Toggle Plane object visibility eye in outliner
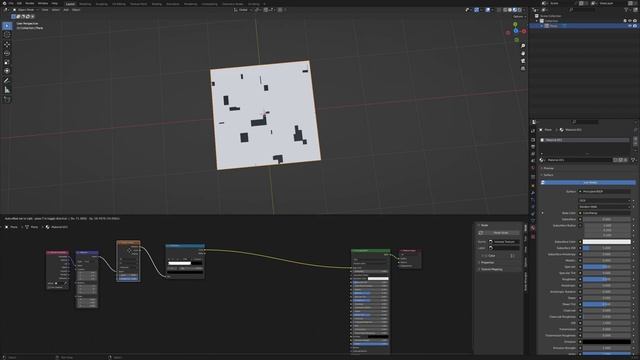 click(630, 26)
